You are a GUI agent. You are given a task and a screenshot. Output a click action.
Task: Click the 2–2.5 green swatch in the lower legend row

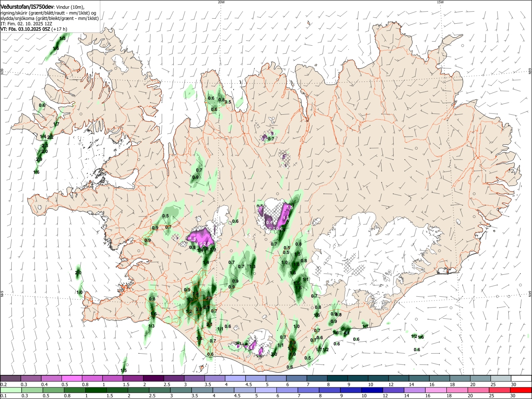138,390
